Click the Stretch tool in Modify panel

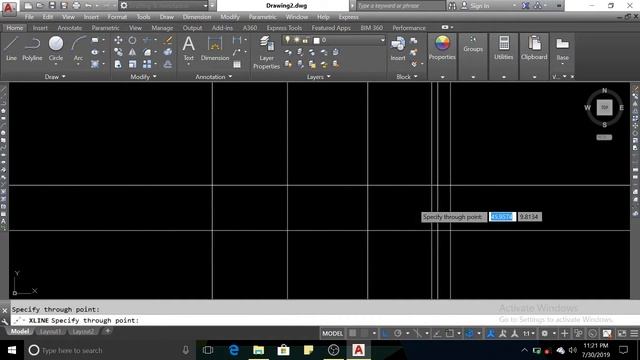(x=118, y=64)
